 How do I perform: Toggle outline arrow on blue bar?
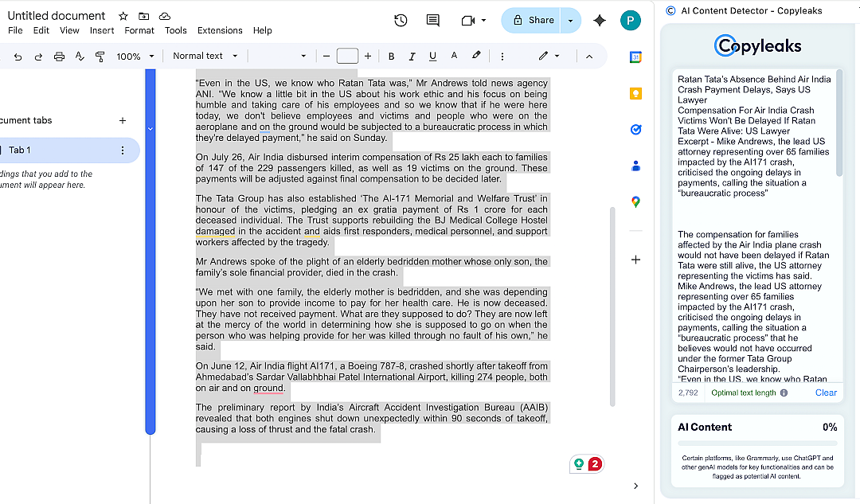coord(150,129)
